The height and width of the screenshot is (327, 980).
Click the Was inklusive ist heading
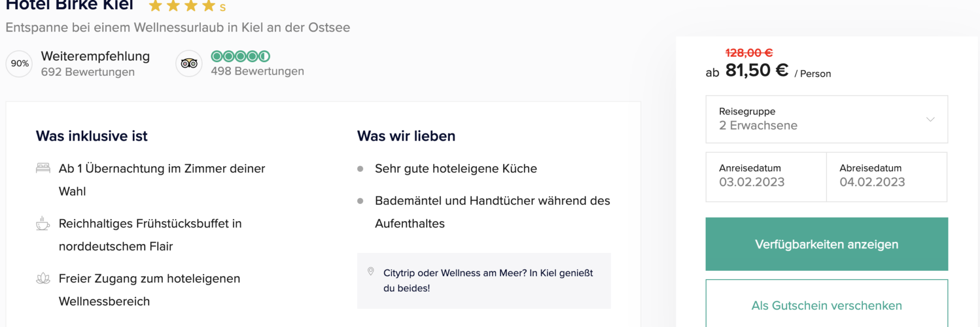pyautogui.click(x=91, y=136)
